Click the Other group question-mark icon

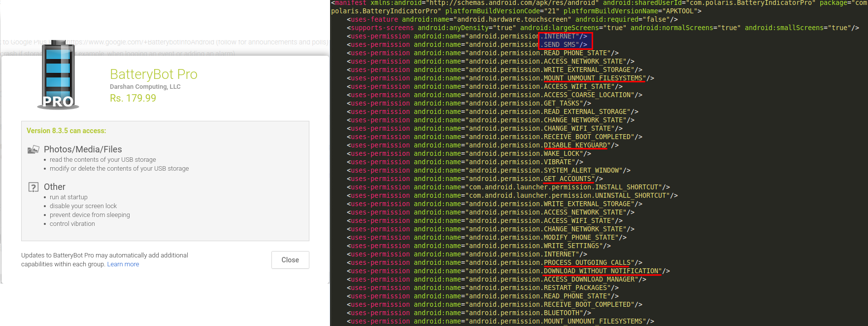pyautogui.click(x=33, y=187)
